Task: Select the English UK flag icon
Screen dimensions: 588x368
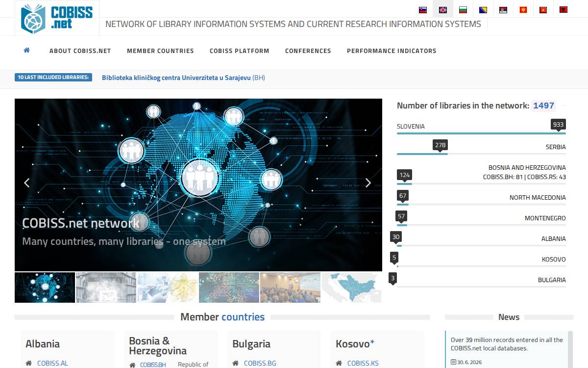Action: [x=443, y=10]
